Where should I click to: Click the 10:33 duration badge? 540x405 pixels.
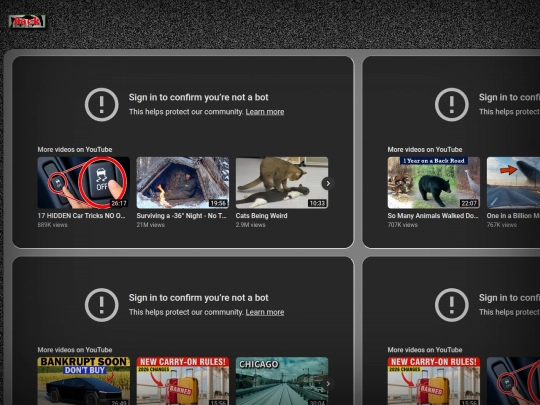click(317, 203)
